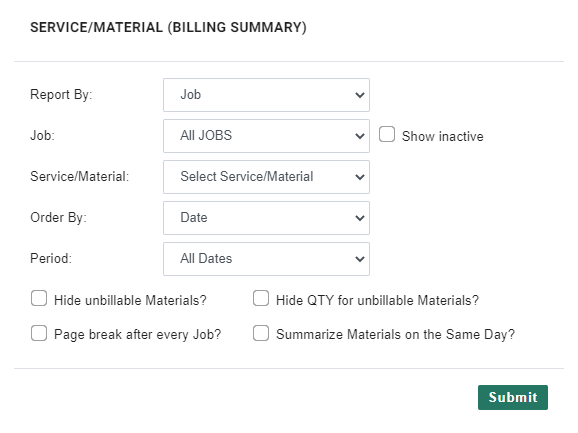Click the chevron arrow on Report By field
Screen dimensions: 578x433
(x=360, y=95)
